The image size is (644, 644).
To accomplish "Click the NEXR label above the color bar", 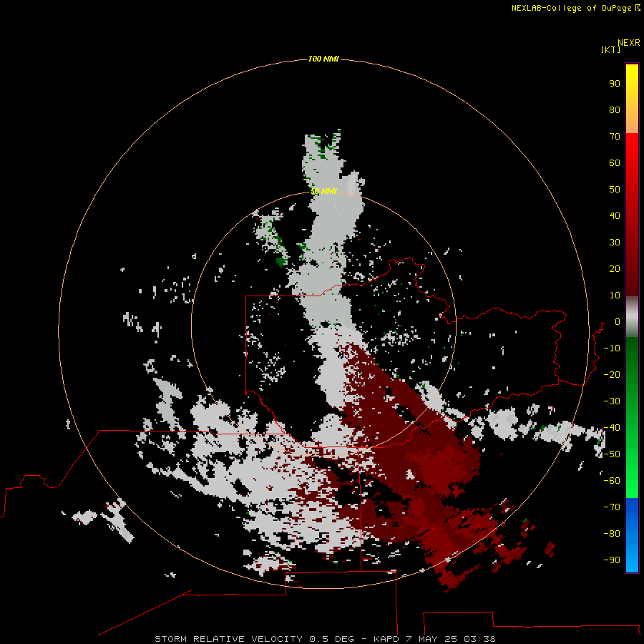I will pyautogui.click(x=629, y=43).
